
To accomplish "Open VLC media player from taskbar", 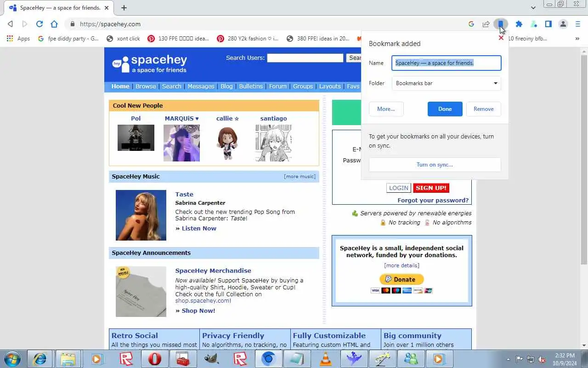I will 325,359.
